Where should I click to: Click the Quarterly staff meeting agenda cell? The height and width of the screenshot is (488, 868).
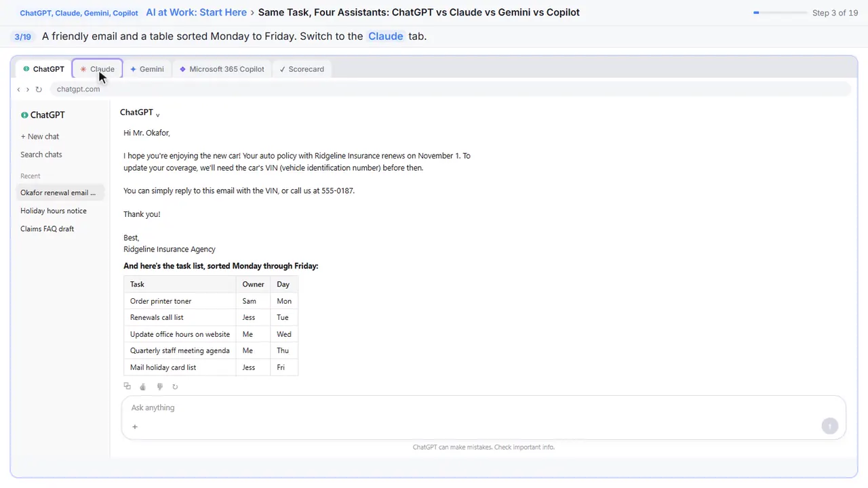click(180, 350)
